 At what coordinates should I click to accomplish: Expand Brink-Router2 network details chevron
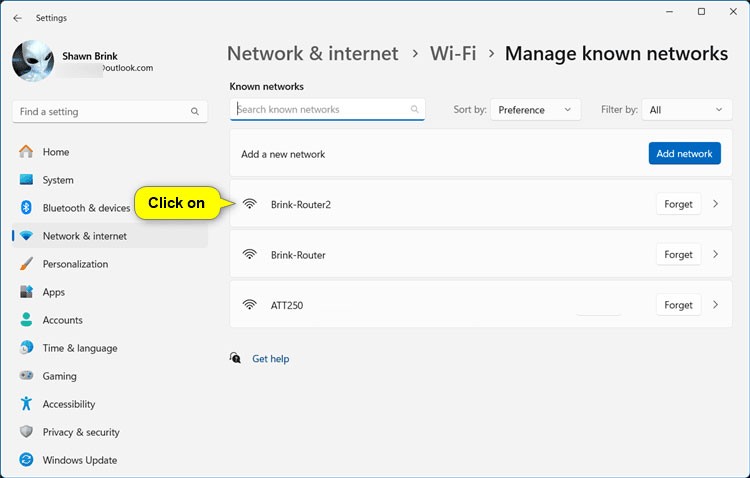pos(715,204)
